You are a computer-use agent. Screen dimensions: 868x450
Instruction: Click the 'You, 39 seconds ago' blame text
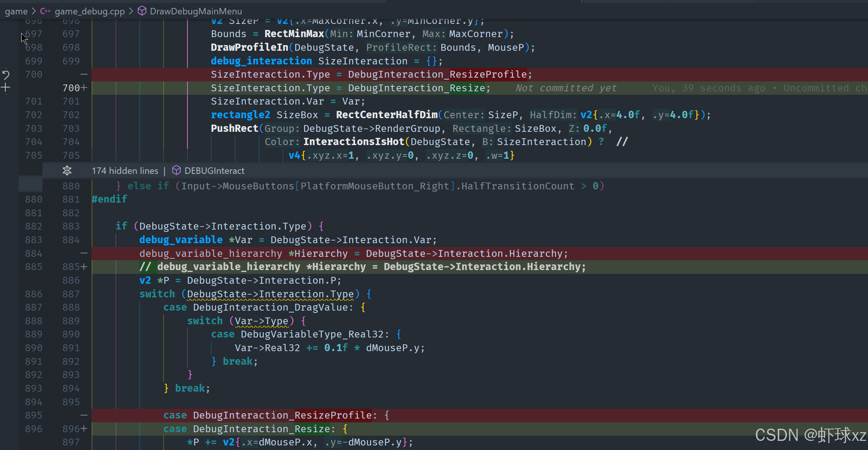tap(708, 88)
